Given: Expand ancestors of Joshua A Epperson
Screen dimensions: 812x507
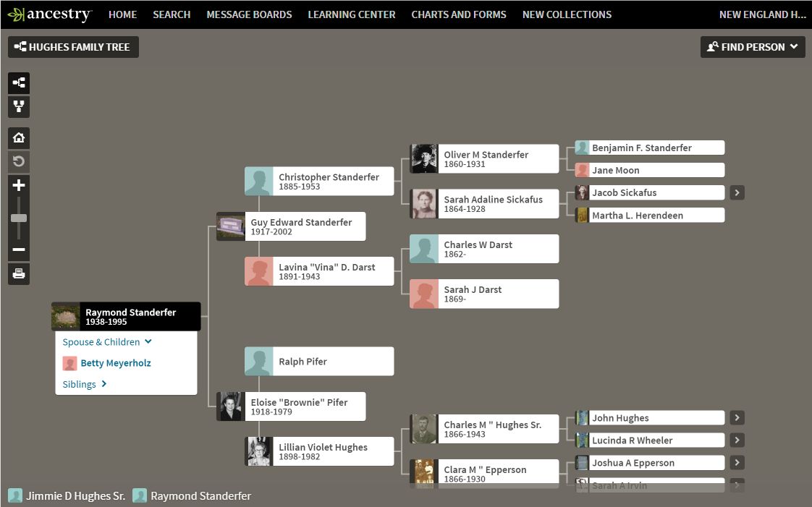Looking at the screenshot, I should coord(737,462).
